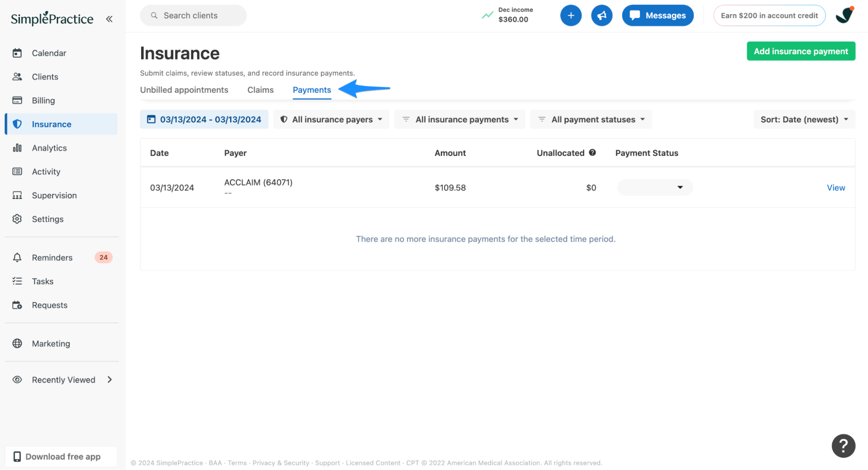Click the Supervision icon in sidebar
Viewport: 868px width, 470px height.
coord(17,195)
